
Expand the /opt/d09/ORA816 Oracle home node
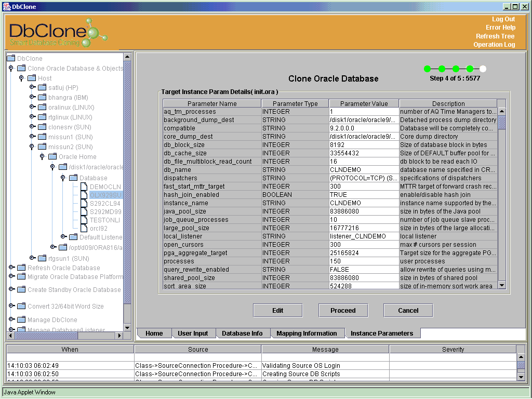click(53, 247)
